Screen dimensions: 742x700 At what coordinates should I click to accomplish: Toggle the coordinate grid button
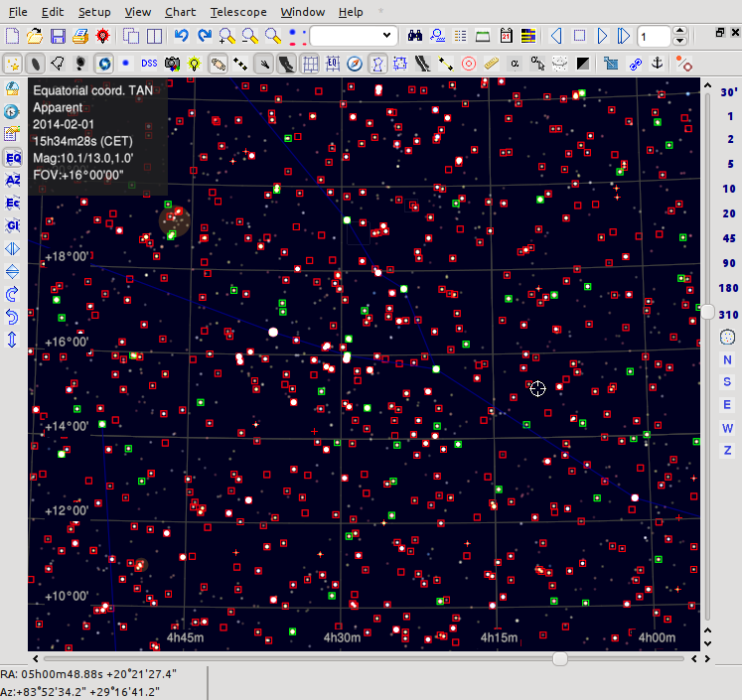tap(310, 63)
